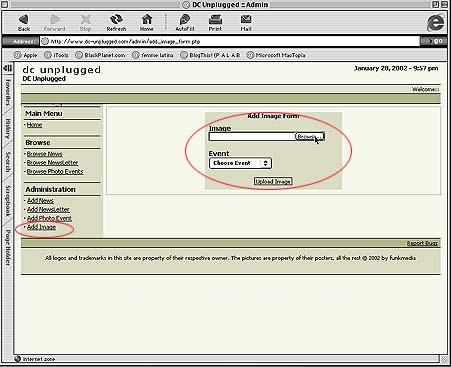Click the Print toolbar icon
Image resolution: width=451 pixels, height=367 pixels.
pos(215,23)
